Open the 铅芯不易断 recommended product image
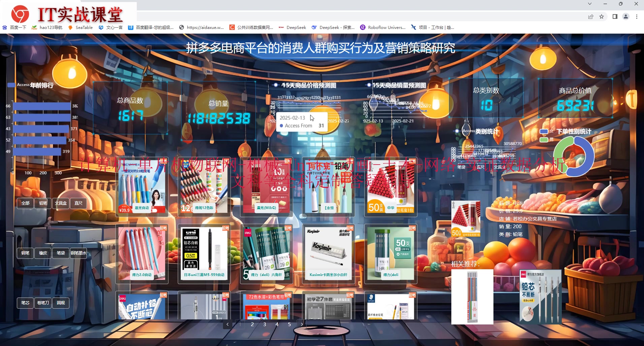Screen dimensions: 644x346 (541, 297)
